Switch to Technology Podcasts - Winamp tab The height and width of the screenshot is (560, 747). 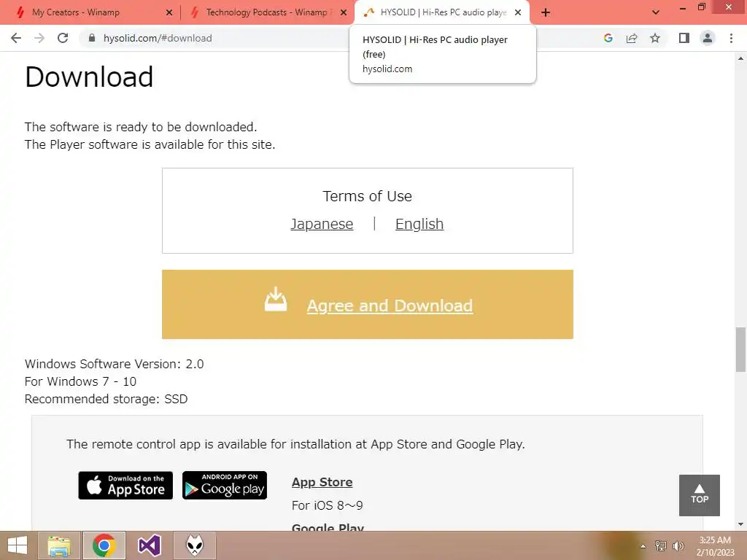tap(268, 12)
